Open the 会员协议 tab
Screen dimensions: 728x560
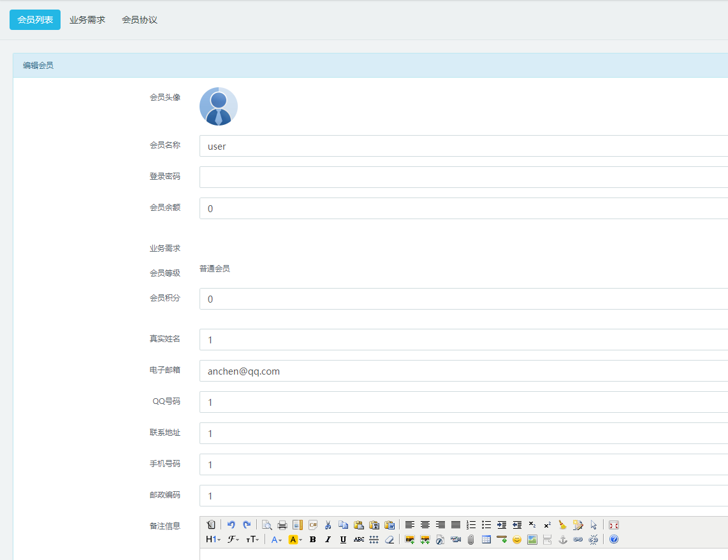tap(140, 20)
